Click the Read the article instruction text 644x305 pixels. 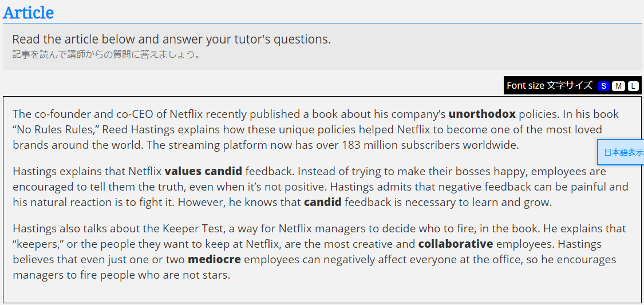click(171, 39)
